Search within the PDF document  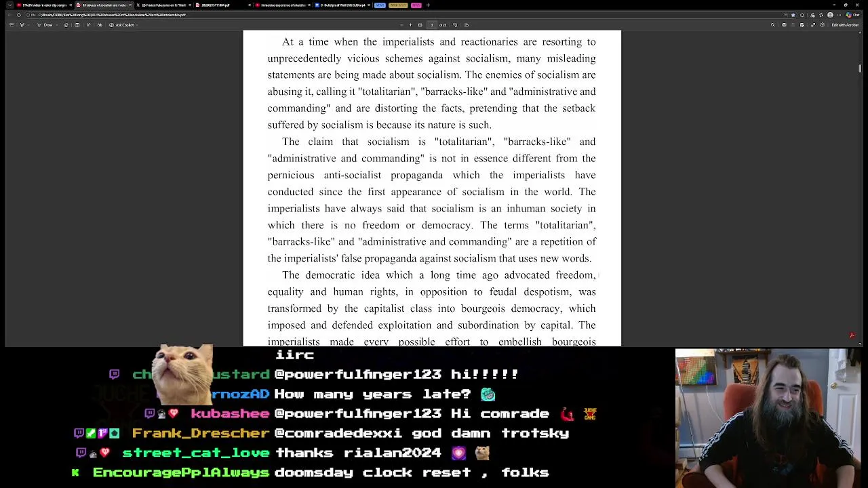772,25
